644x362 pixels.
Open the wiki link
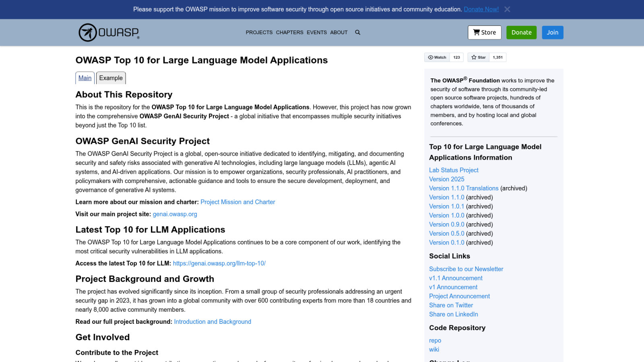point(434,350)
